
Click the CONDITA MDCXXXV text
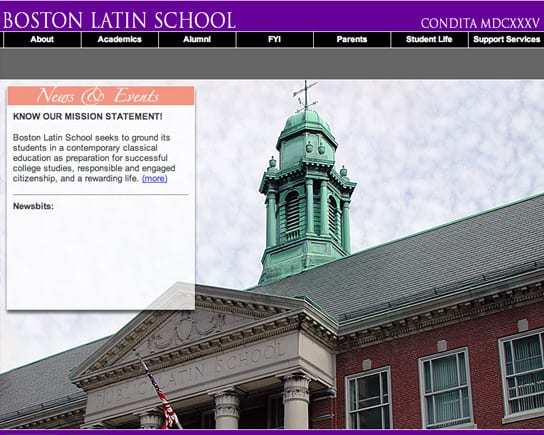tap(480, 23)
